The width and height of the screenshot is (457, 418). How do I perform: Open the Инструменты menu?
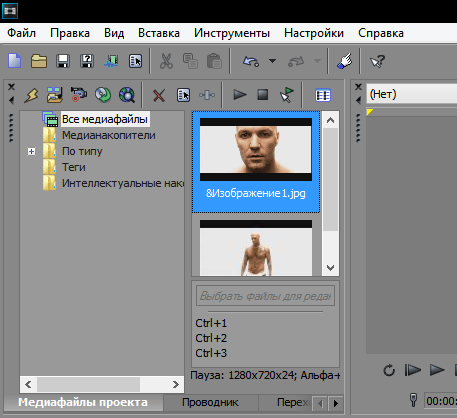pos(232,33)
